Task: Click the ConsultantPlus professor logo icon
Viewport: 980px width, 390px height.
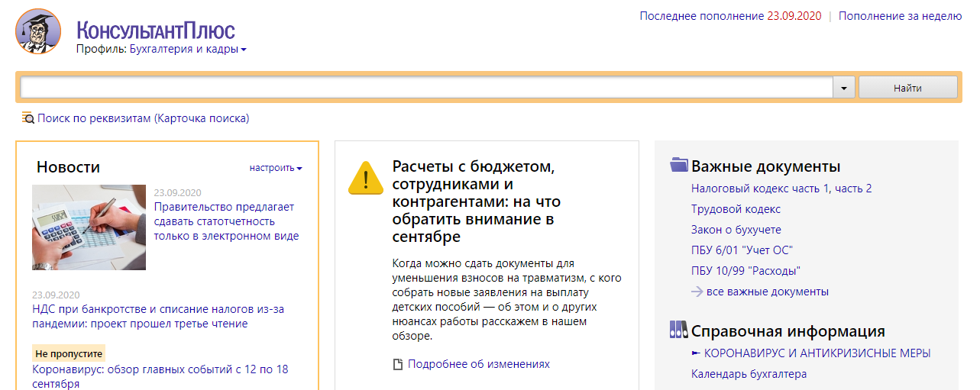Action: point(37,31)
